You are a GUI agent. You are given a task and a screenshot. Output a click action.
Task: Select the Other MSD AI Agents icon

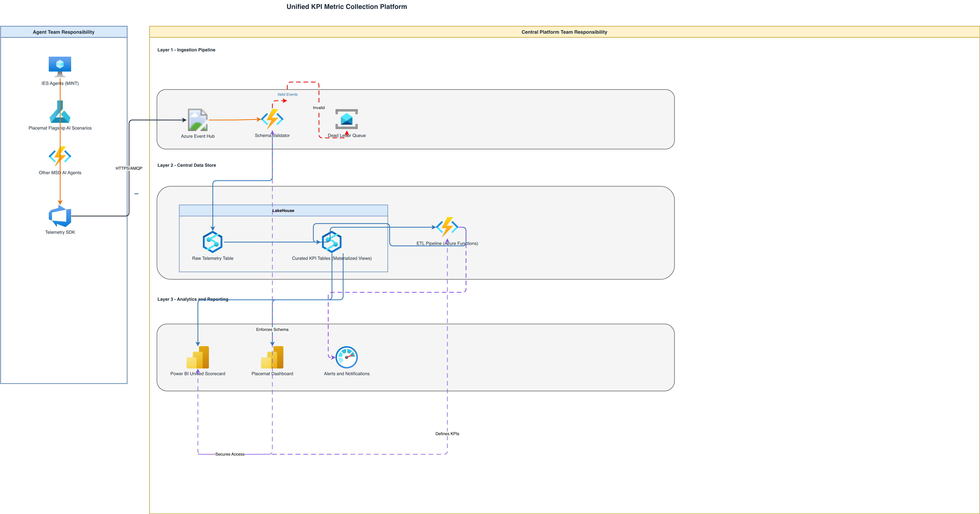tap(60, 156)
